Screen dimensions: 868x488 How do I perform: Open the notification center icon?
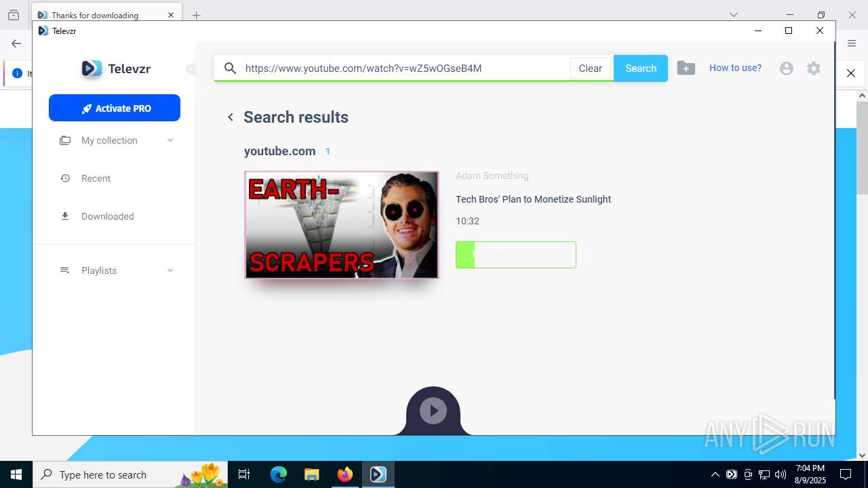pyautogui.click(x=846, y=474)
